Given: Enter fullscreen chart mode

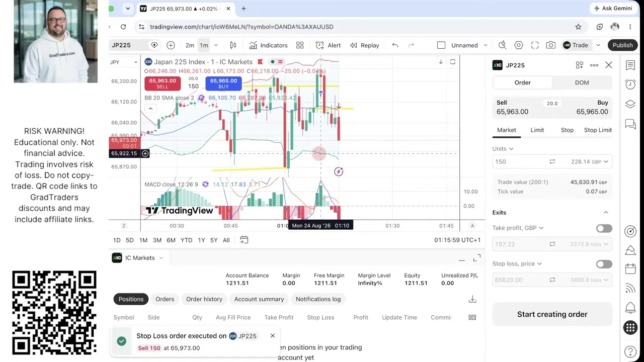Looking at the screenshot, I should pyautogui.click(x=535, y=45).
